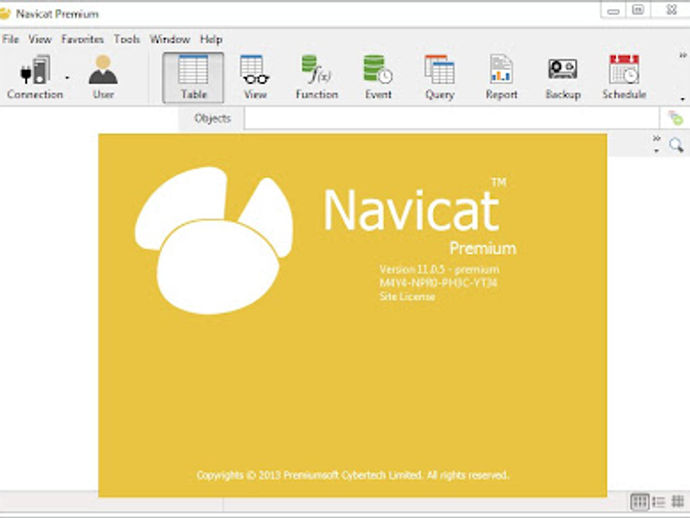This screenshot has width=690, height=518.
Task: Click the Navicat Premium title bar app icon
Action: [x=5, y=14]
